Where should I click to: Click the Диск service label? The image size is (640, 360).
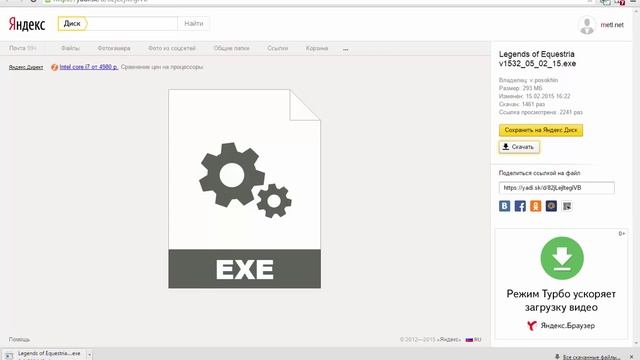coord(72,24)
